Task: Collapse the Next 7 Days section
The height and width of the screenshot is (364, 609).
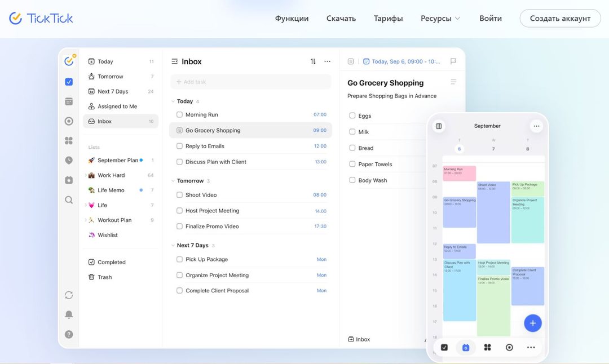Action: pyautogui.click(x=173, y=245)
